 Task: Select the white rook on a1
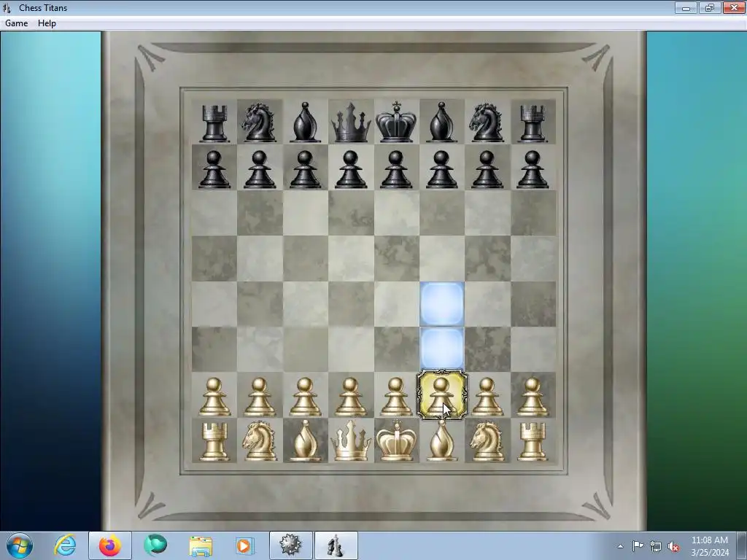(214, 441)
